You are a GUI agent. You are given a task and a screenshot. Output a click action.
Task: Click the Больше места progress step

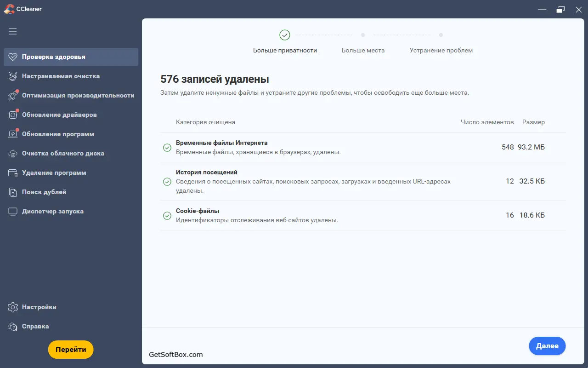[x=363, y=50]
